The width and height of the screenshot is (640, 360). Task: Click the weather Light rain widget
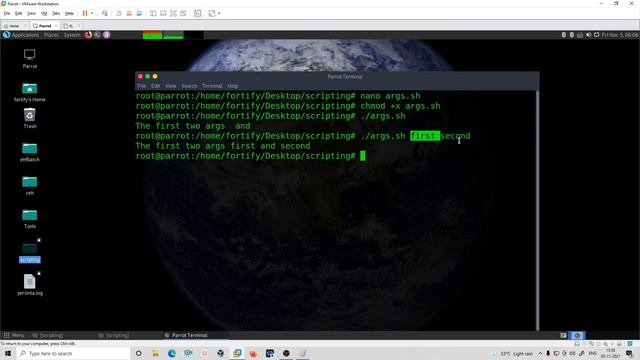point(512,353)
